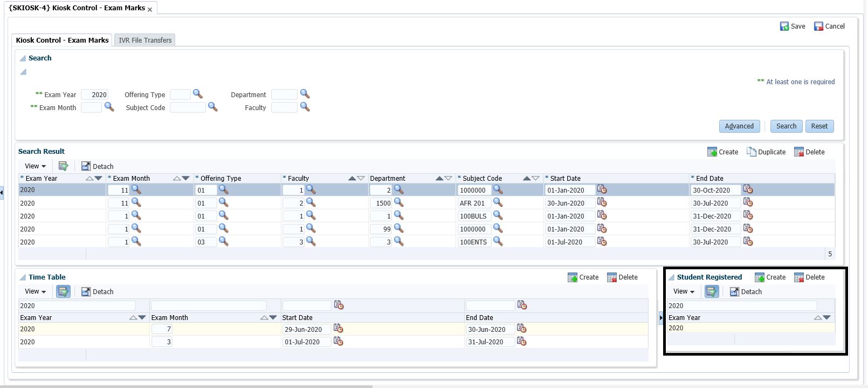The height and width of the screenshot is (388, 868).
Task: Open Subject Code lookup for AFR 201 row
Action: (x=498, y=202)
